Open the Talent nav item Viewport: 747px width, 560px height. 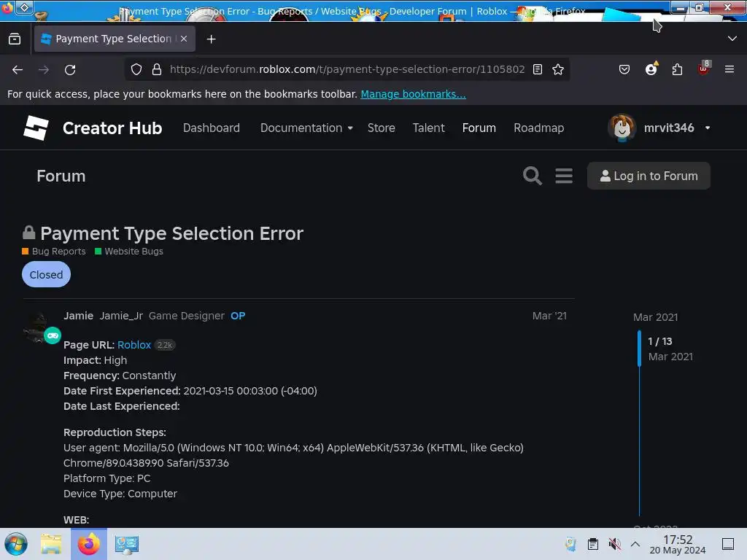click(x=428, y=128)
